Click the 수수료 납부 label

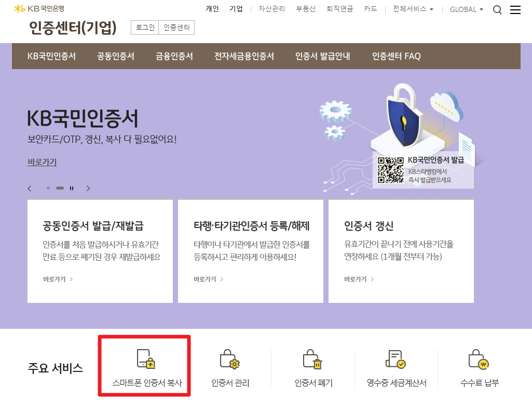(x=480, y=383)
